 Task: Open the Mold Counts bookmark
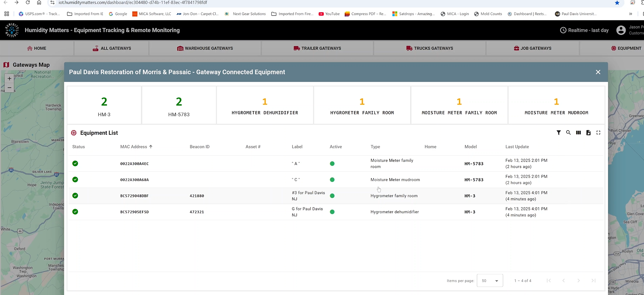pos(488,14)
